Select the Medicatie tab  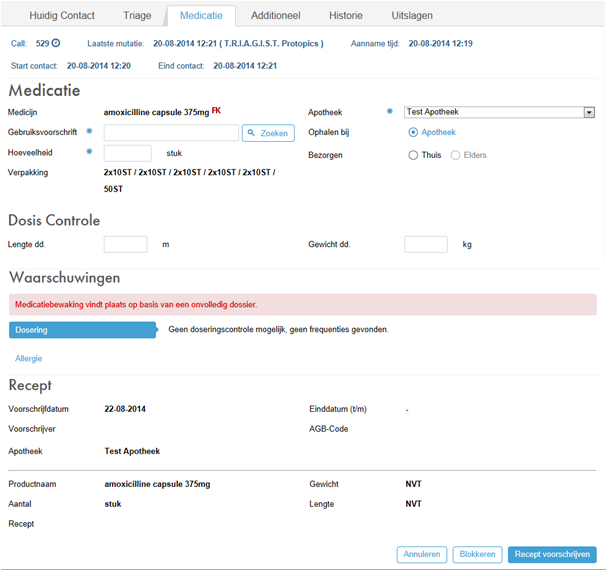[201, 16]
